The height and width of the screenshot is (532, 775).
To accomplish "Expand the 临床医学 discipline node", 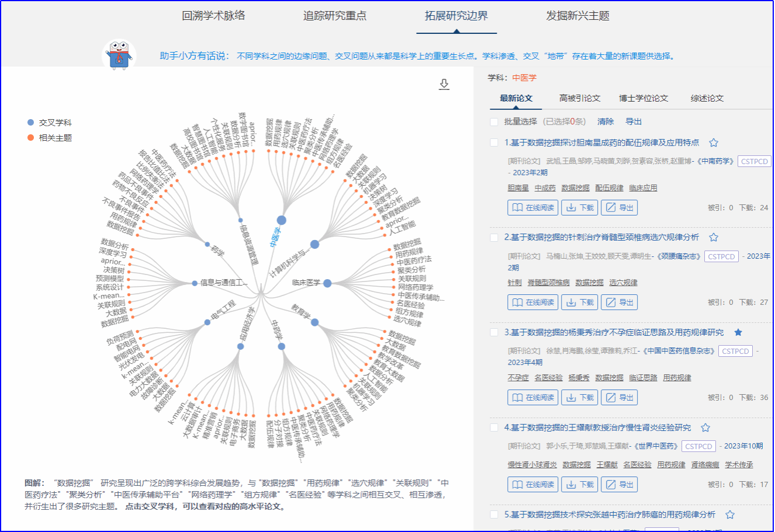I will (x=327, y=283).
